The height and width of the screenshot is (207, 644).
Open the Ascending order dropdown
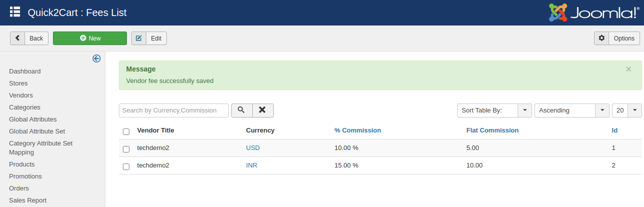572,110
